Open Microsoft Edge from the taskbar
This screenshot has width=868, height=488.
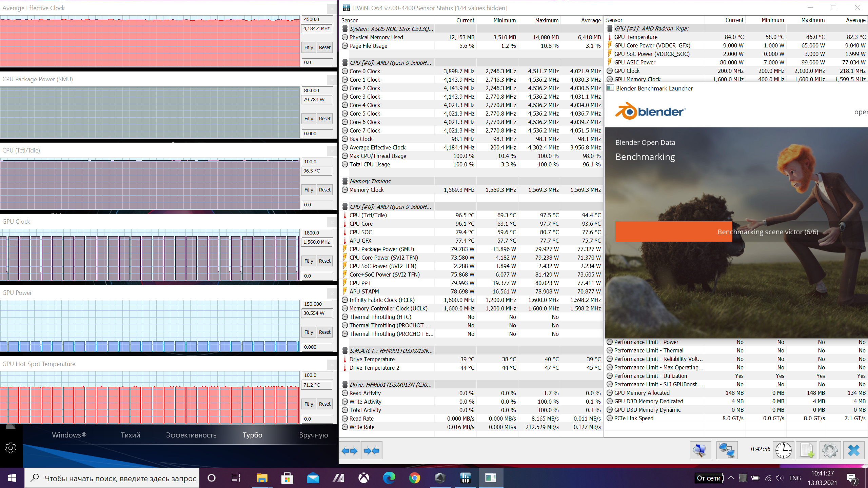(389, 478)
